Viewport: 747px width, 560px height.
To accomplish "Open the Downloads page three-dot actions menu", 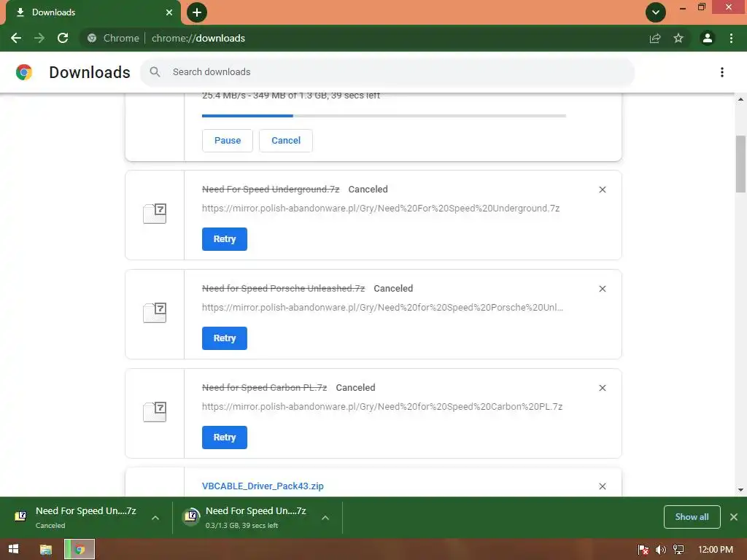I will tap(722, 72).
